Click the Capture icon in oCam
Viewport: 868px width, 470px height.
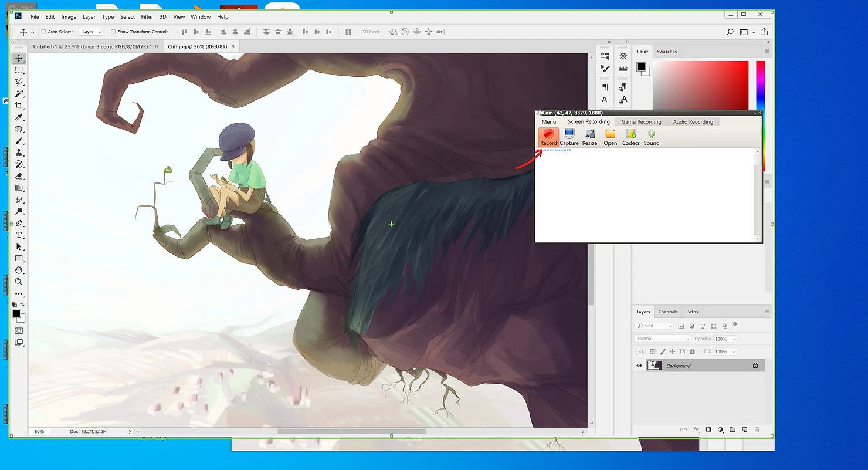click(x=569, y=137)
